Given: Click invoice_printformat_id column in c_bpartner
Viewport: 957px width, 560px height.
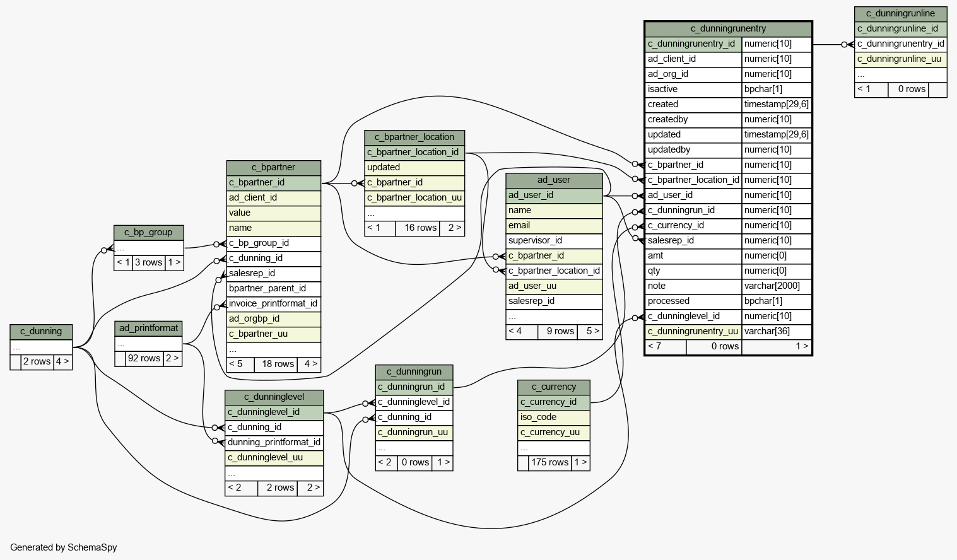Looking at the screenshot, I should point(274,303).
